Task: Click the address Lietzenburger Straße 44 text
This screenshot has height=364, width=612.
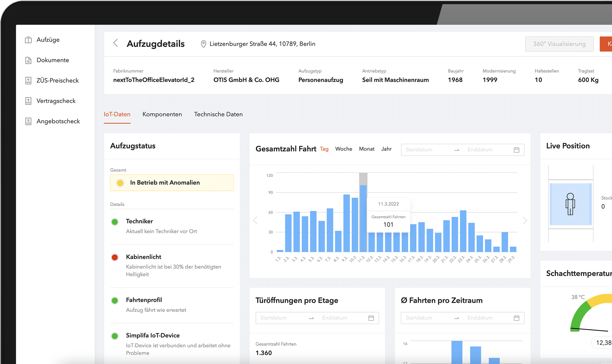Action: [x=262, y=44]
